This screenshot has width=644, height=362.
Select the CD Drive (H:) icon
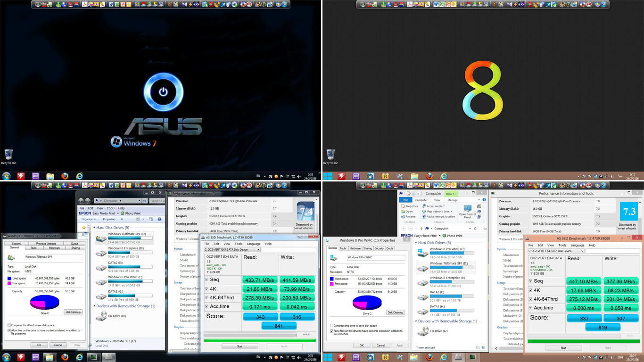101,316
